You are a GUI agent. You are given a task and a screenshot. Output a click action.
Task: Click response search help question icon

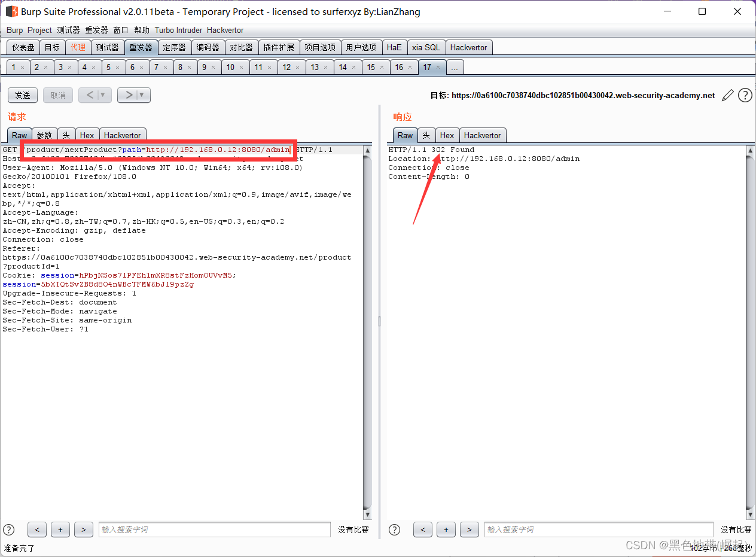click(x=395, y=529)
